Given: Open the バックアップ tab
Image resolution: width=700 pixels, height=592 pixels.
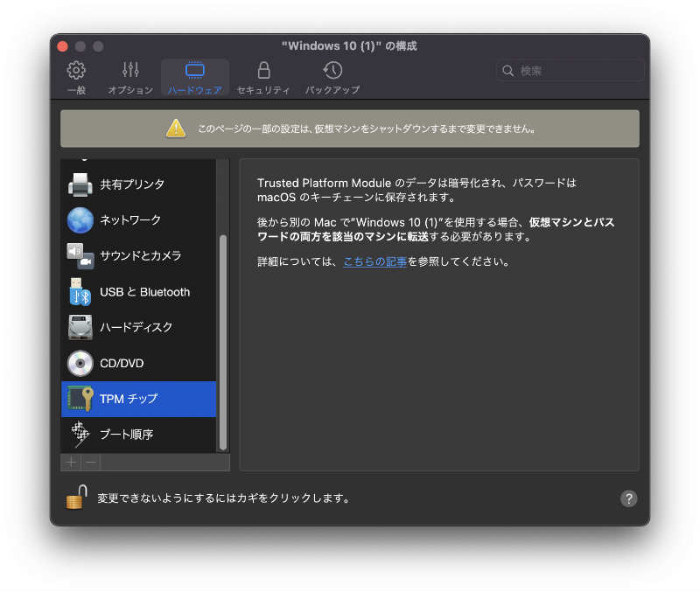Looking at the screenshot, I should tap(332, 77).
